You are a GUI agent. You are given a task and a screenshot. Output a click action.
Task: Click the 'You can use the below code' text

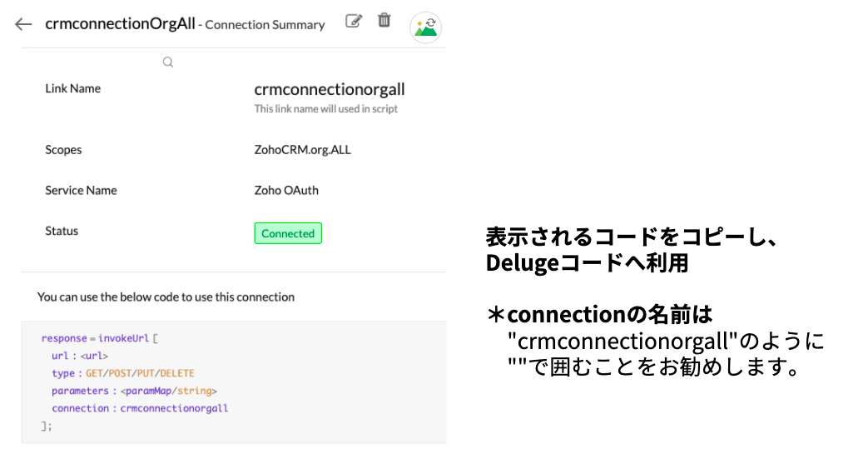(x=166, y=297)
